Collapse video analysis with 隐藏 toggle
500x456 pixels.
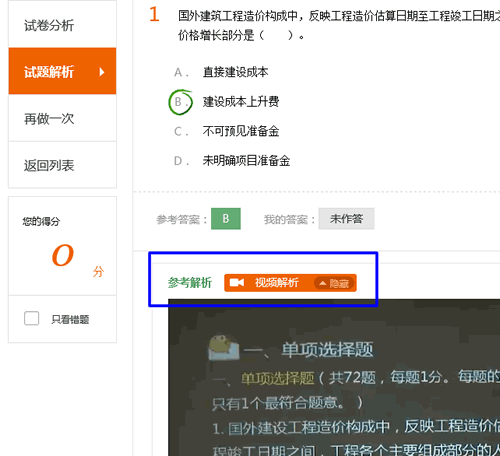tap(334, 283)
